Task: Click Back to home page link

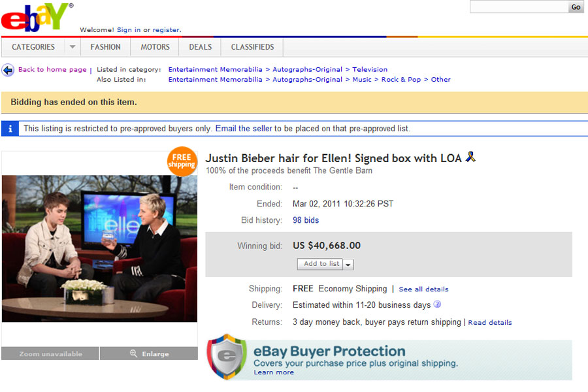Action: [x=52, y=69]
